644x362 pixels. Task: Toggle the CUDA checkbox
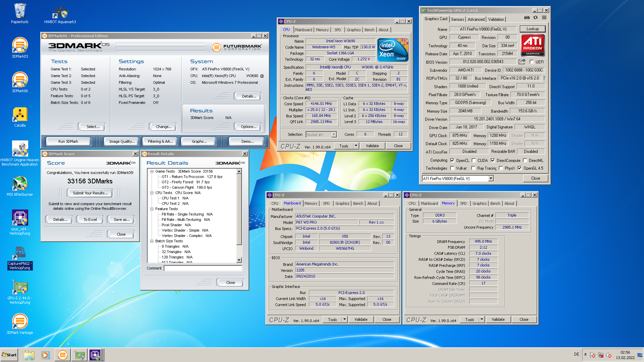[x=474, y=160]
